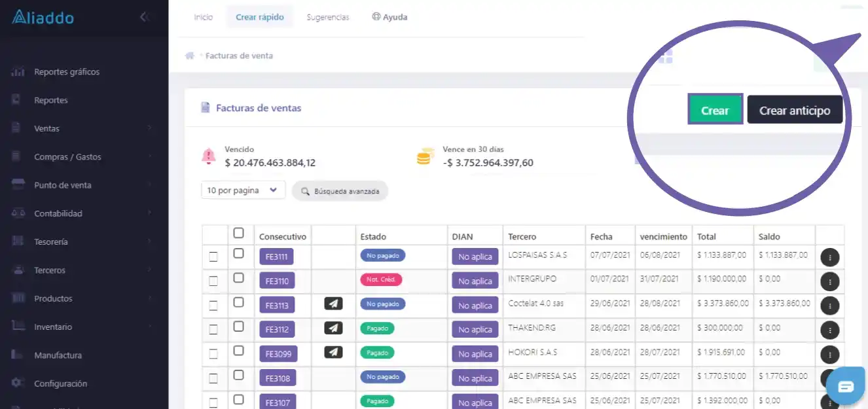
Task: Click the Tesorería sidebar icon
Action: (x=18, y=241)
